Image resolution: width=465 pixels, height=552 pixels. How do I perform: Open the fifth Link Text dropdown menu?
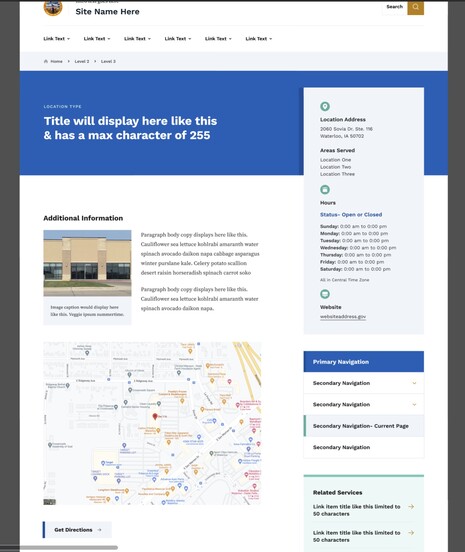pyautogui.click(x=219, y=39)
